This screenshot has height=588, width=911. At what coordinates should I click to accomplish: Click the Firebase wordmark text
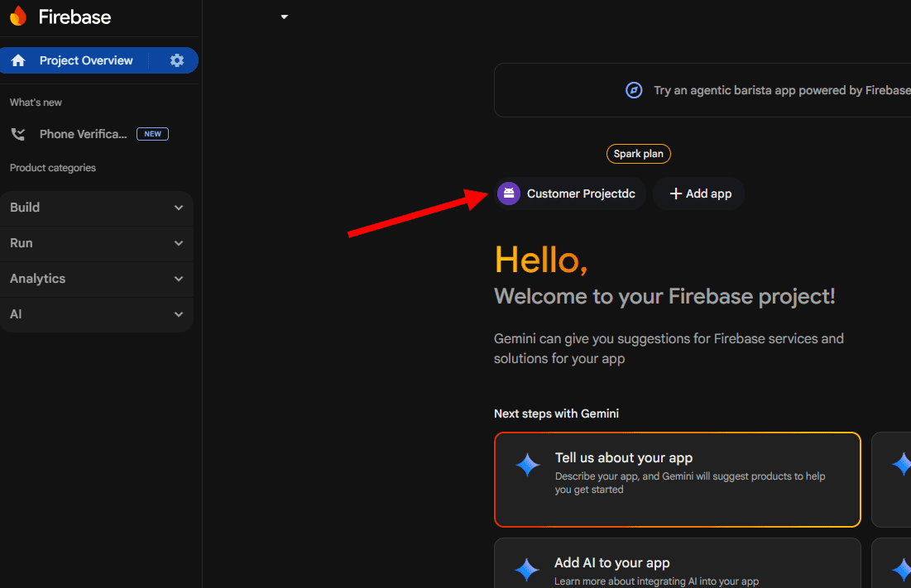pyautogui.click(x=74, y=17)
